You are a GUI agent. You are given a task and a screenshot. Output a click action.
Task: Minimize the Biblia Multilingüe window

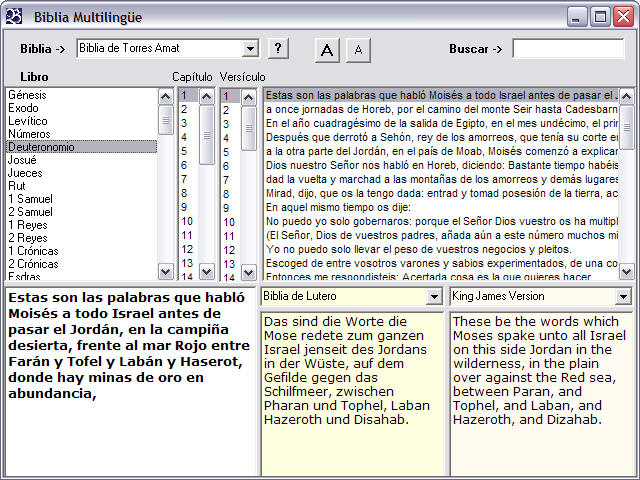(577, 17)
